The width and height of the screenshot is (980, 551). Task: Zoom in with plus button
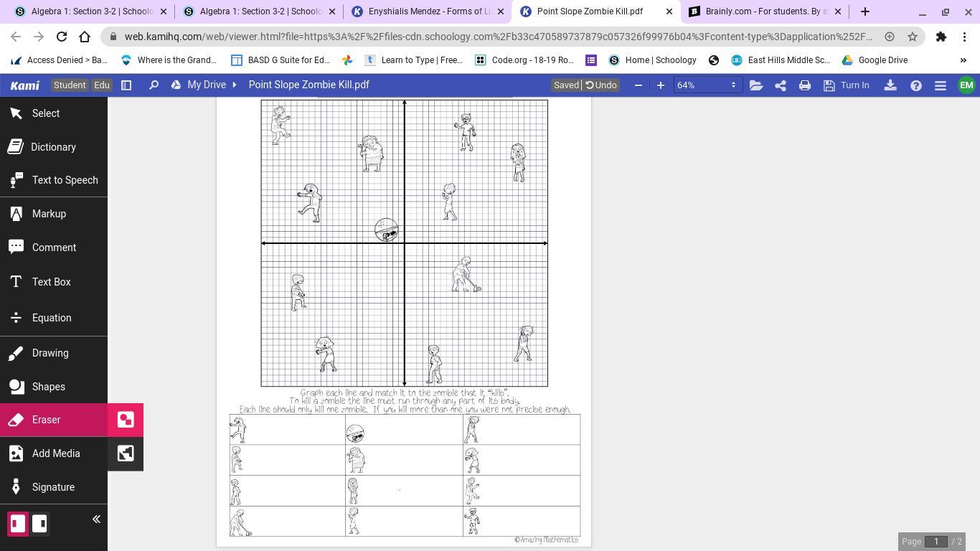pyautogui.click(x=661, y=85)
